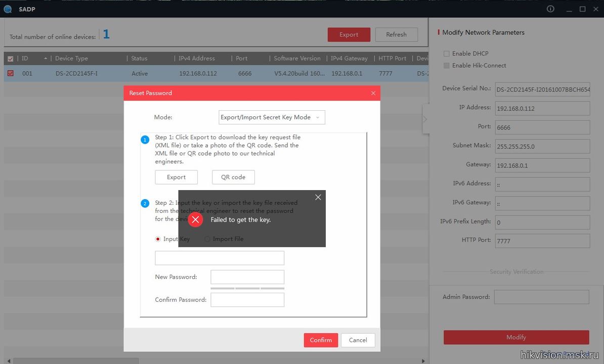604x364 pixels.
Task: Dismiss the 'Failed to get the key' popup
Action: coord(318,197)
